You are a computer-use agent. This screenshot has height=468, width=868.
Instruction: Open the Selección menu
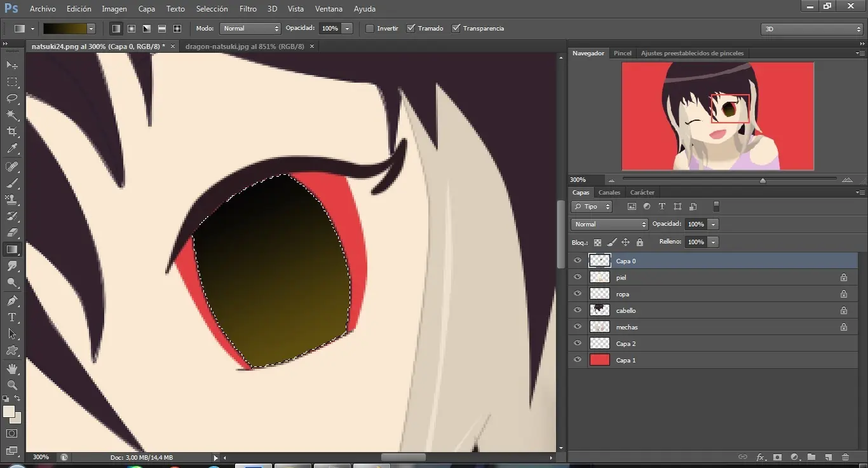(212, 9)
